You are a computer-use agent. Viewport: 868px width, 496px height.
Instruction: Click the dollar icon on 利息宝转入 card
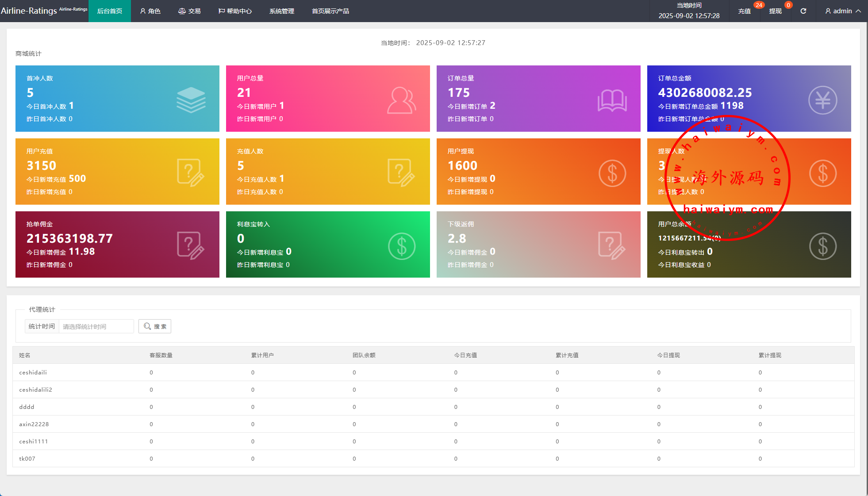click(x=401, y=246)
